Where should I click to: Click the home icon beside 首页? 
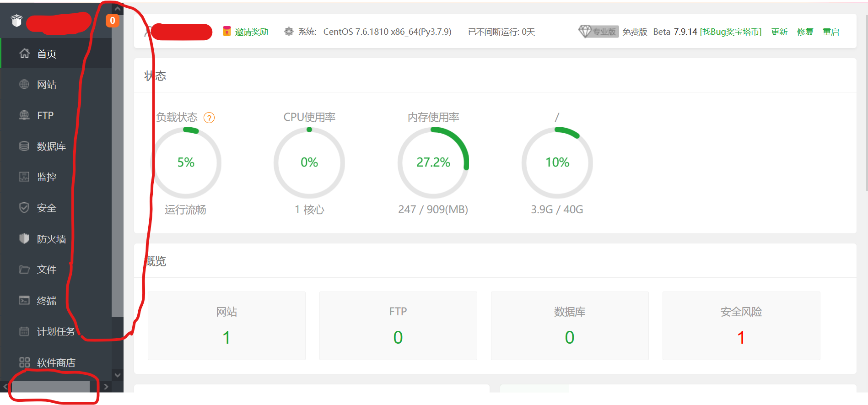[x=25, y=54]
